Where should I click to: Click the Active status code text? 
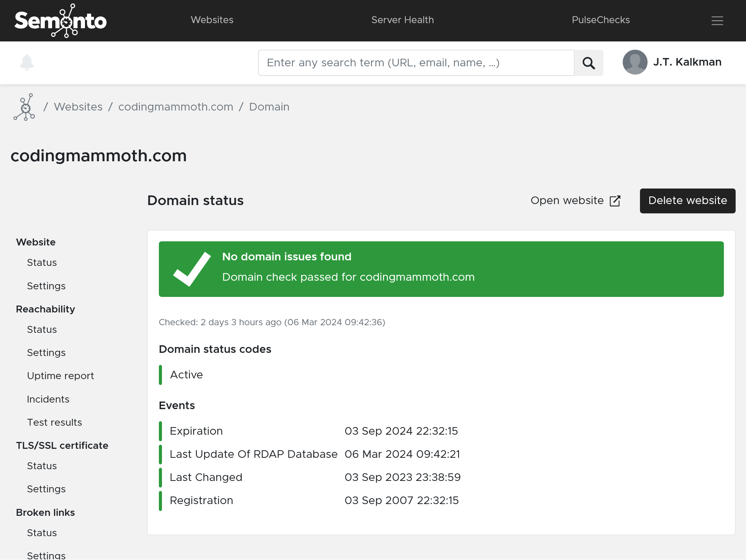(x=186, y=375)
